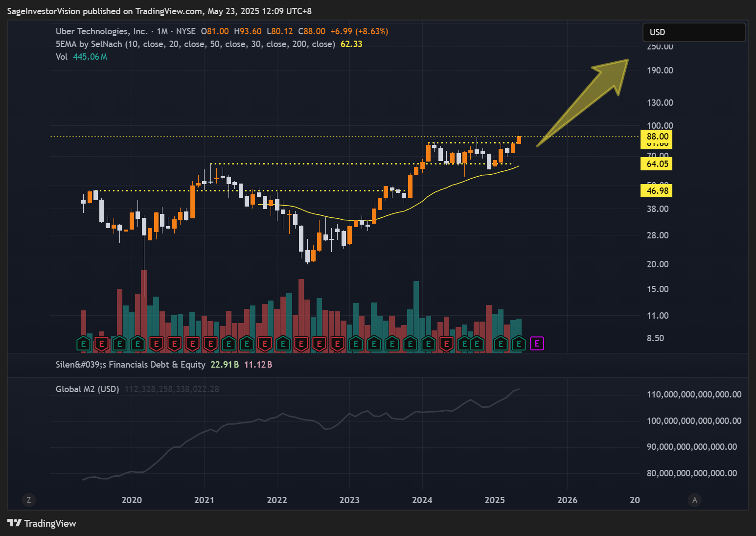
Task: Click the 64.05 yellow price label
Action: point(657,164)
